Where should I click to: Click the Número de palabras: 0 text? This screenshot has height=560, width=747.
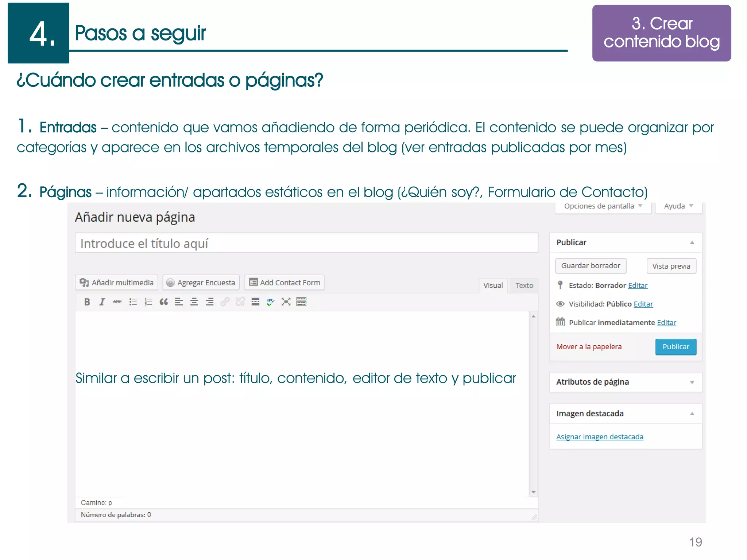(x=116, y=515)
